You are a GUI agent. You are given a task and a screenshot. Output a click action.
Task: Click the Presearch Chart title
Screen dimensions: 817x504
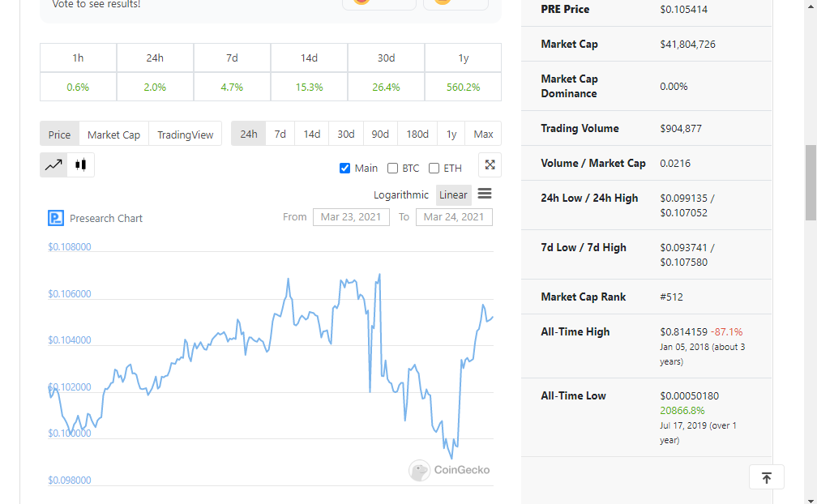(x=105, y=218)
